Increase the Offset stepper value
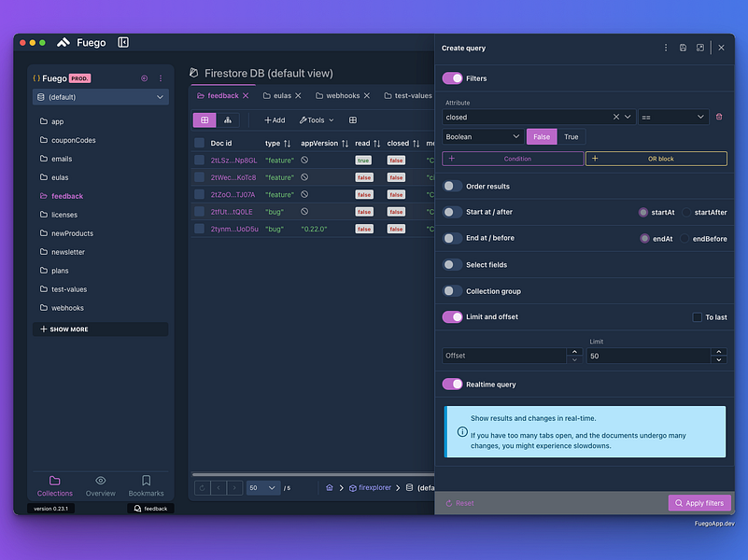Image resolution: width=748 pixels, height=560 pixels. [575, 352]
